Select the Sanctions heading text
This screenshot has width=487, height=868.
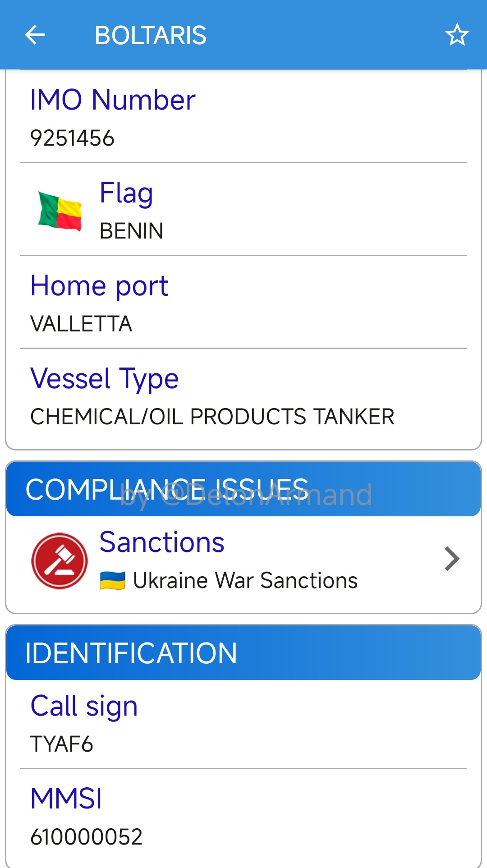coord(162,542)
